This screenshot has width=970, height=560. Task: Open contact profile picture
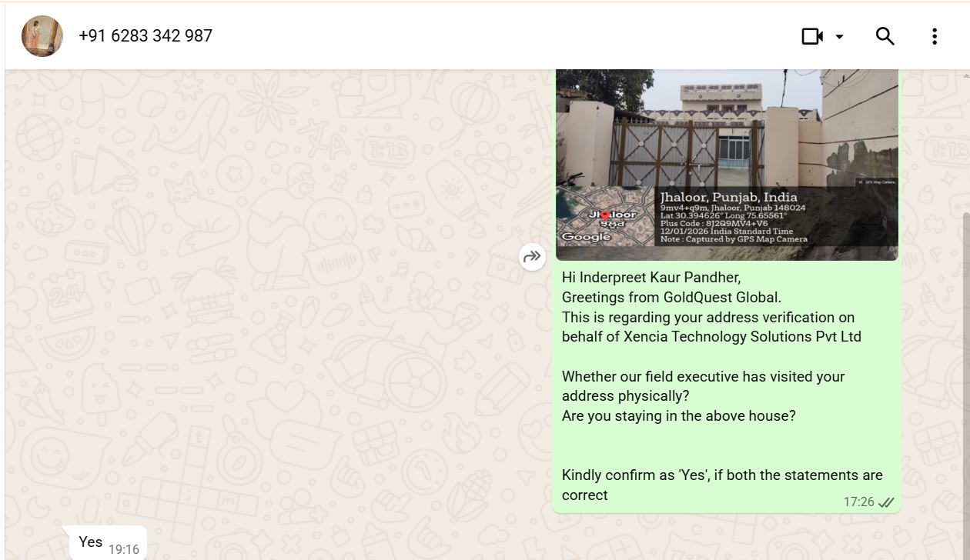[42, 36]
